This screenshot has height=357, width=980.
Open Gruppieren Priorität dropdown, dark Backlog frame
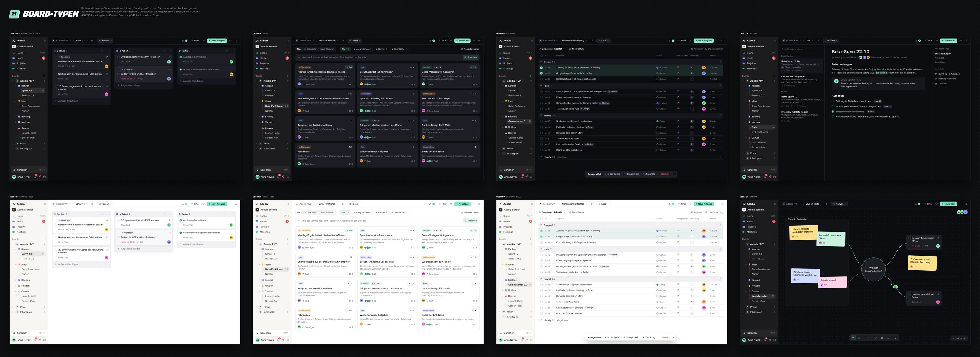click(x=552, y=49)
